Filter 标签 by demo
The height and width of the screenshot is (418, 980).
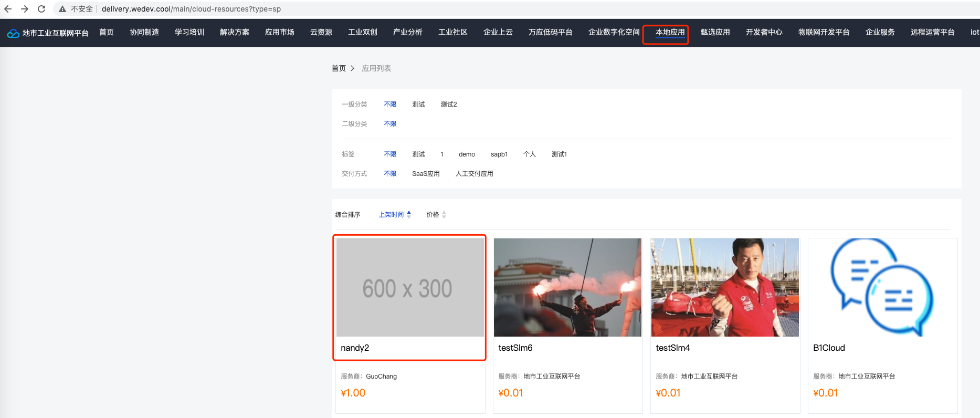point(467,154)
